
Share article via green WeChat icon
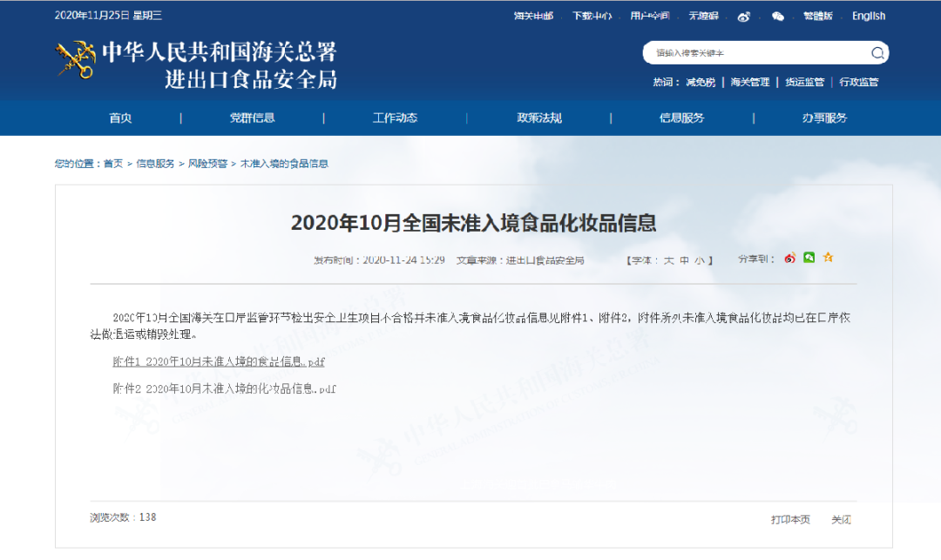pos(809,258)
